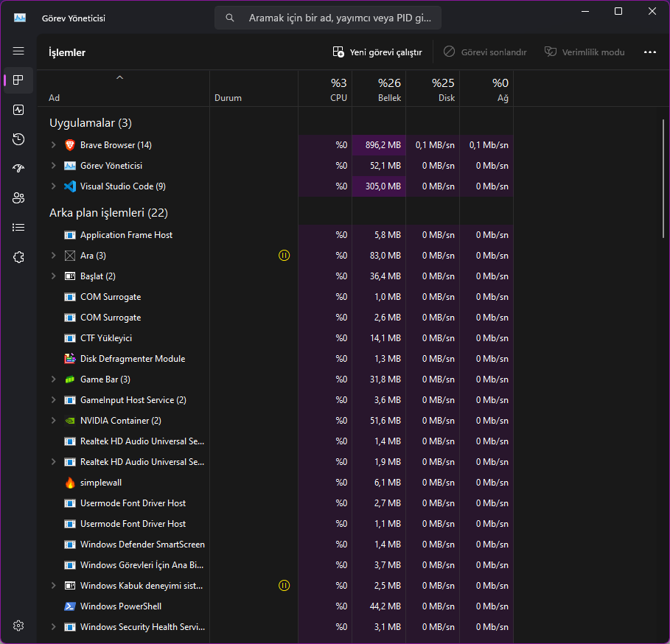
Task: Click the Başlat process icon
Action: click(x=69, y=276)
